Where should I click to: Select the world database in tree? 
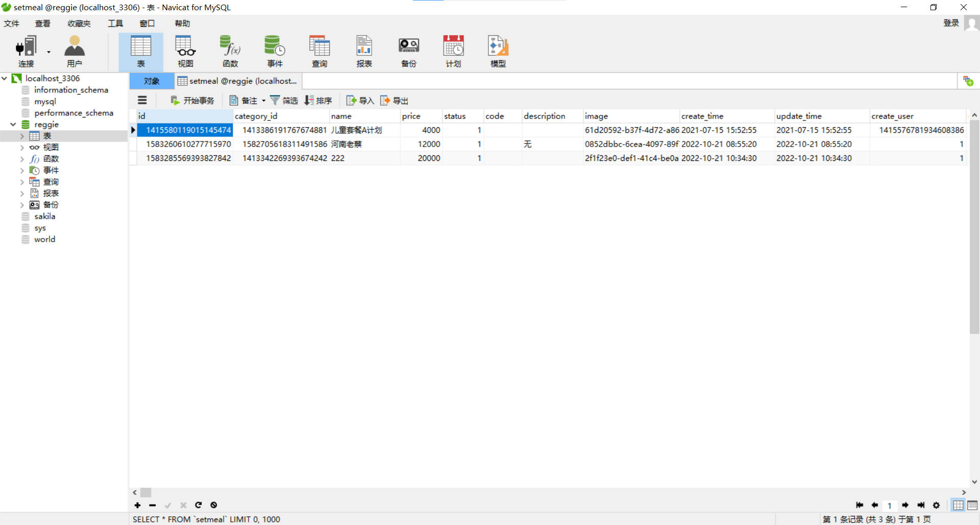(44, 239)
